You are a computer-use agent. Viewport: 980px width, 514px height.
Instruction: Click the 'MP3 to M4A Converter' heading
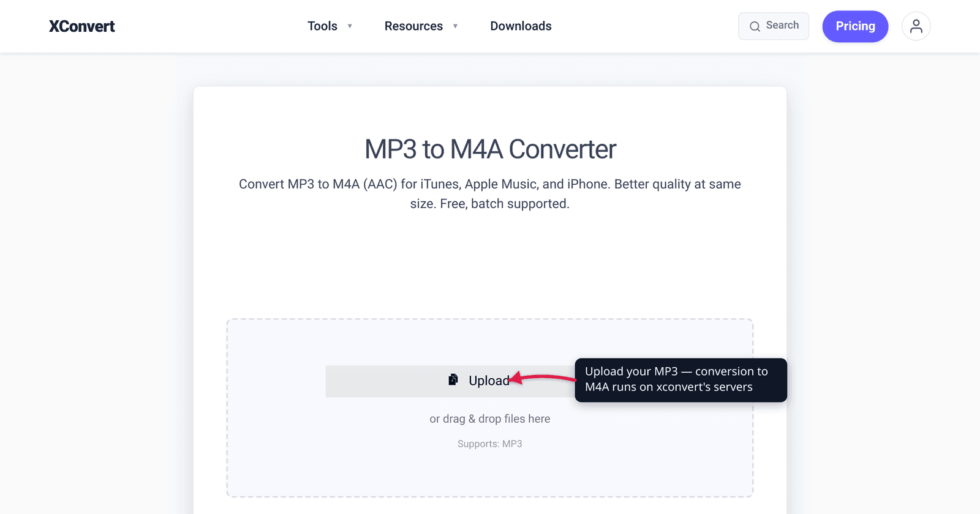pos(490,149)
